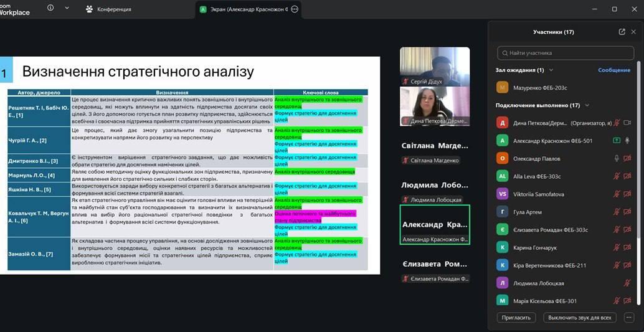Pop out the participants panel
This screenshot has height=332, width=644.
click(x=622, y=32)
